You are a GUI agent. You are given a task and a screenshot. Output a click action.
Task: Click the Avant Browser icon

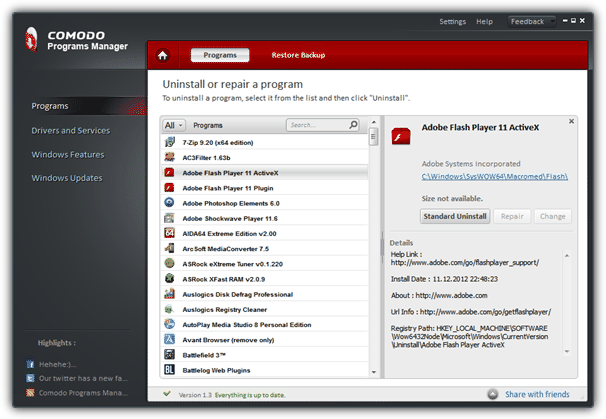click(x=169, y=339)
